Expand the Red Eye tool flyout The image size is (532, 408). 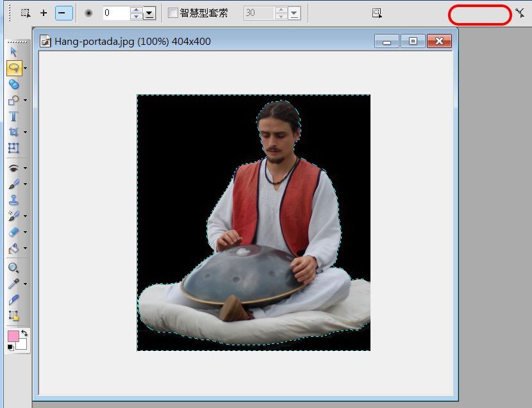click(x=26, y=168)
